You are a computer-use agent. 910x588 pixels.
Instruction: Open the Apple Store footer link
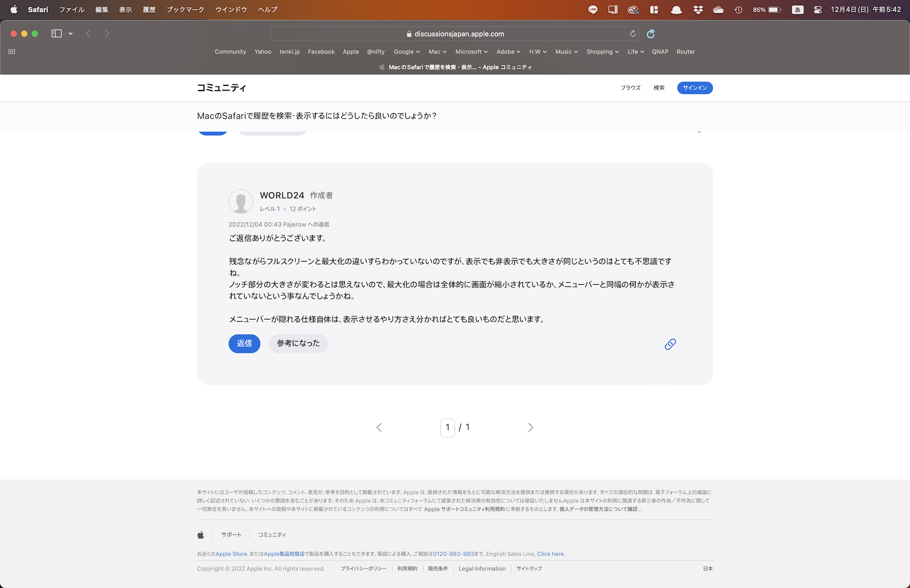click(231, 554)
